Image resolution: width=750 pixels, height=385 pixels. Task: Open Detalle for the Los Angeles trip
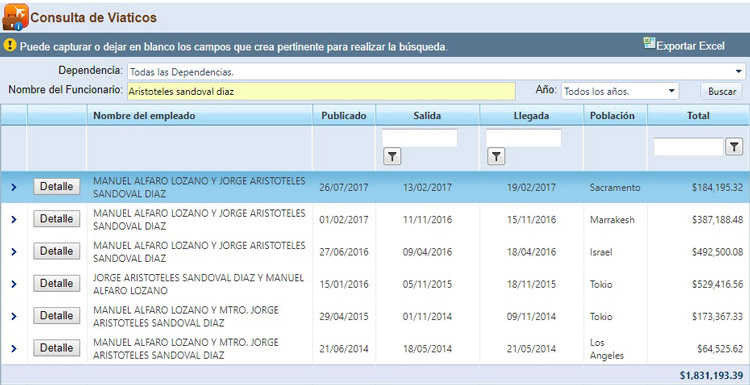point(56,348)
